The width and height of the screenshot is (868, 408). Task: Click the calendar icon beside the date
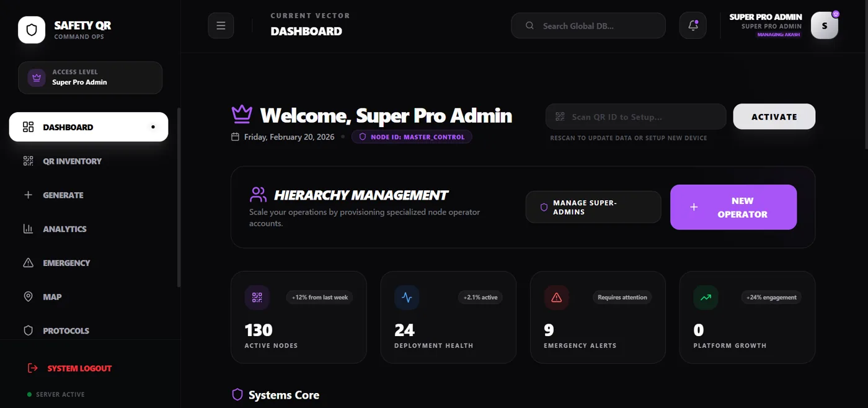[235, 136]
